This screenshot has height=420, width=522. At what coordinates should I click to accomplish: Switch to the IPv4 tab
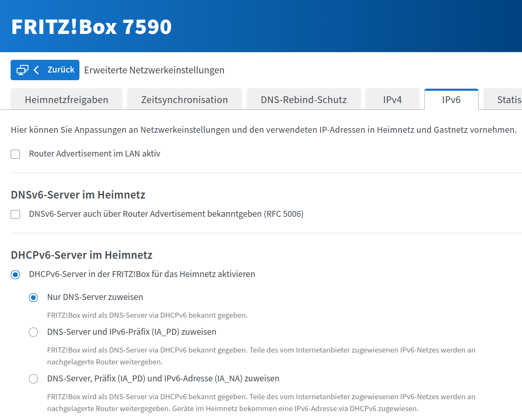coord(392,99)
